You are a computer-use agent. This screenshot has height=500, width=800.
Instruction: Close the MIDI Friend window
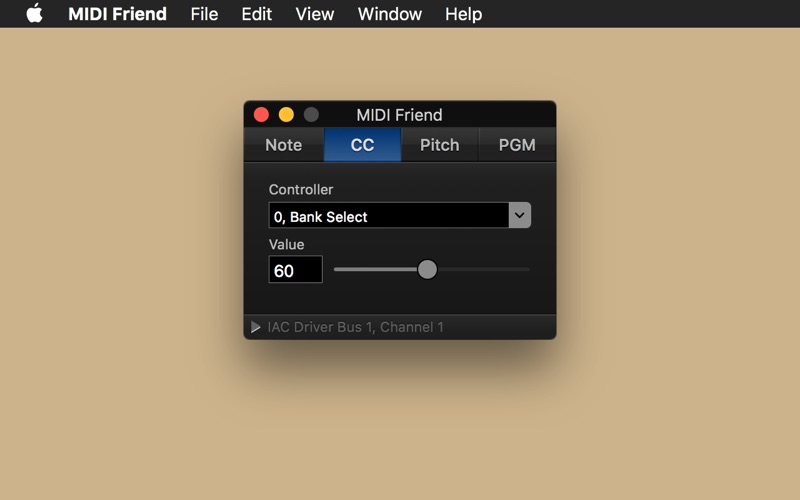pyautogui.click(x=261, y=115)
